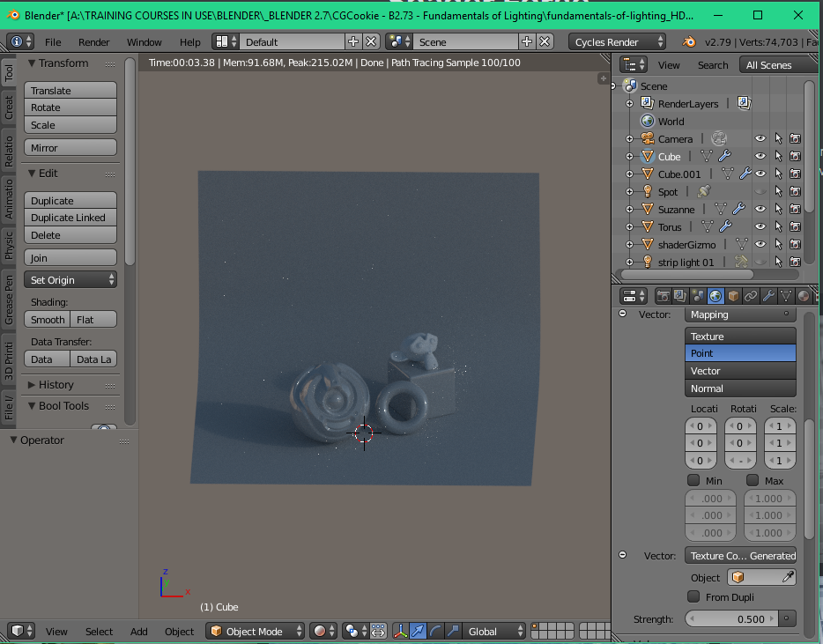Image resolution: width=823 pixels, height=644 pixels.
Task: Click the Duplicate button
Action: 70,200
